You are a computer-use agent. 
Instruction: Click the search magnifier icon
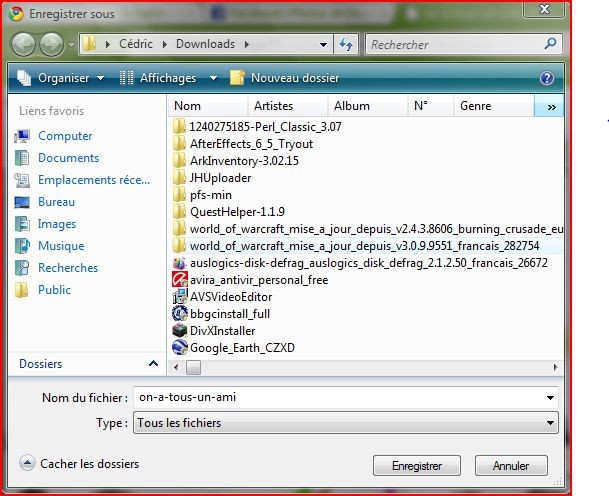(550, 44)
